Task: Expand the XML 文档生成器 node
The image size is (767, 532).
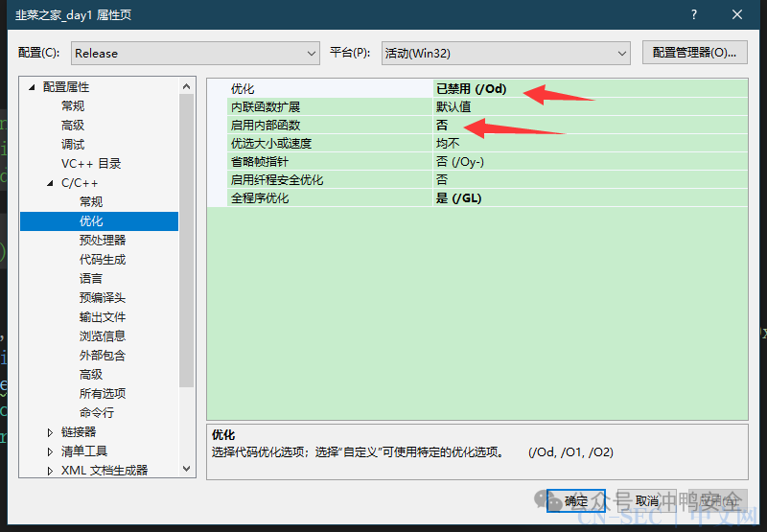Action: pyautogui.click(x=50, y=471)
